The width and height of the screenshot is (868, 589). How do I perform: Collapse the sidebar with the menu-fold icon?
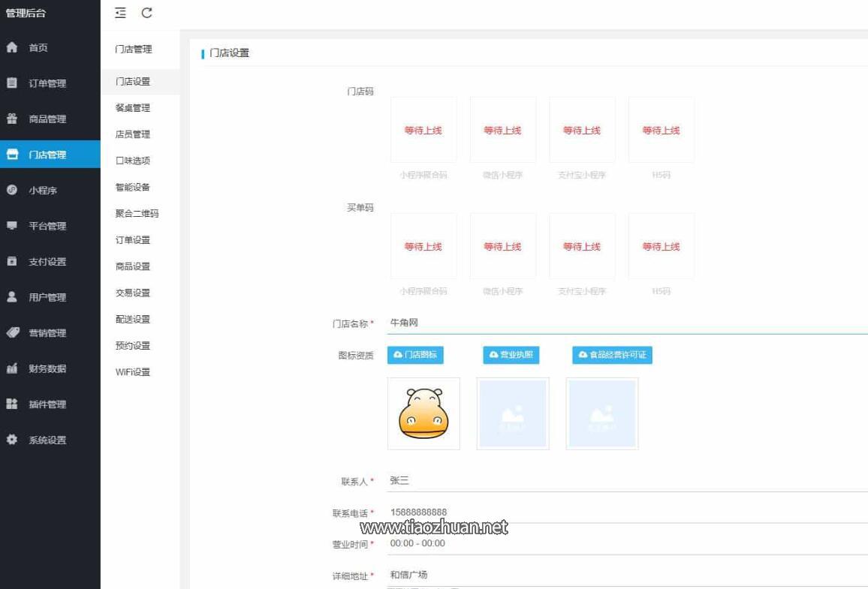point(120,13)
